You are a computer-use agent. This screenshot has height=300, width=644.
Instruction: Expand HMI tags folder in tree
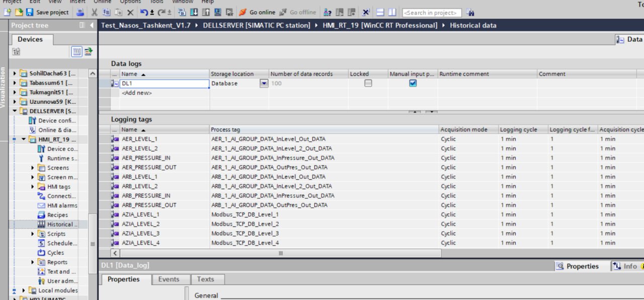(x=33, y=187)
